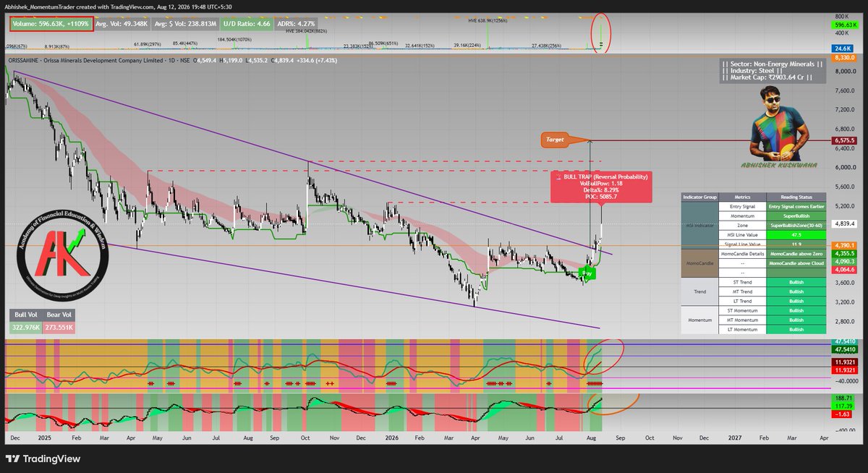Click the SuperBullishZone(30-60) cell
Viewport: 868px width, 473px height.
pyautogui.click(x=796, y=225)
